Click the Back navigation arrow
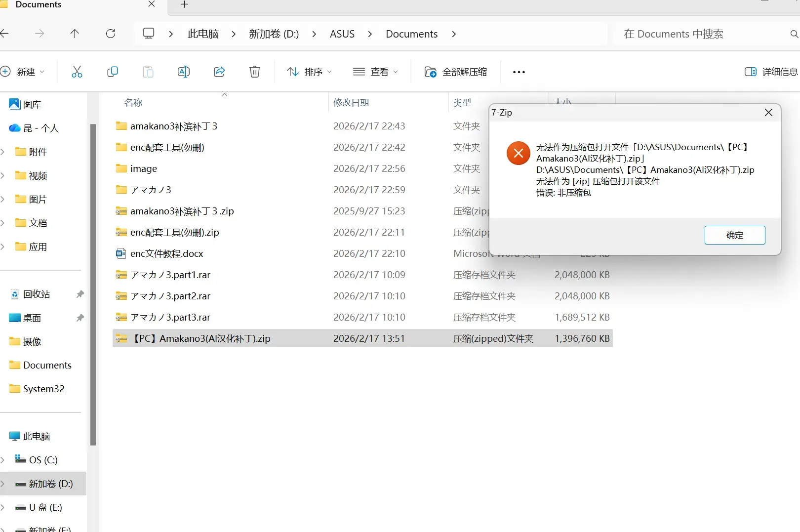The height and width of the screenshot is (532, 800). 4,34
